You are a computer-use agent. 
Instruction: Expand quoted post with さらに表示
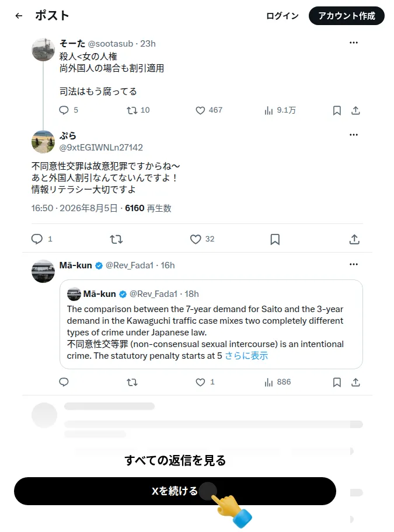[x=246, y=356]
